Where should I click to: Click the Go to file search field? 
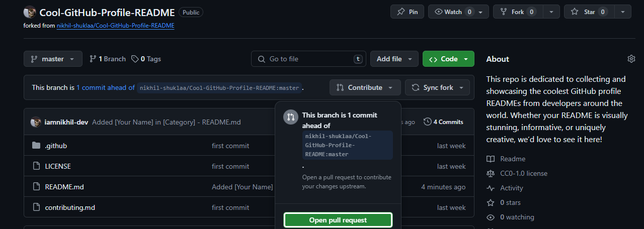click(308, 59)
